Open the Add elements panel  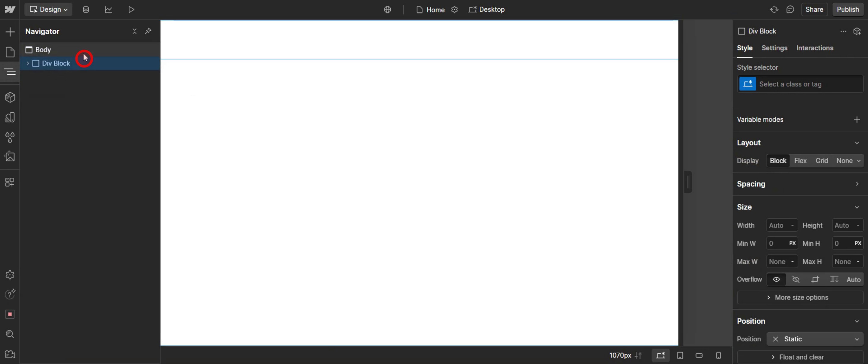[x=10, y=32]
